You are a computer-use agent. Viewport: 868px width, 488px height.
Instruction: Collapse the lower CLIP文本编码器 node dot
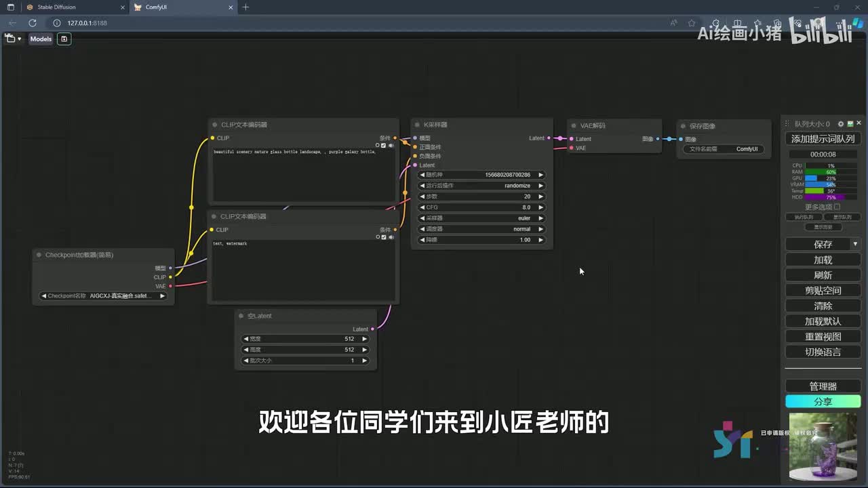pyautogui.click(x=215, y=216)
